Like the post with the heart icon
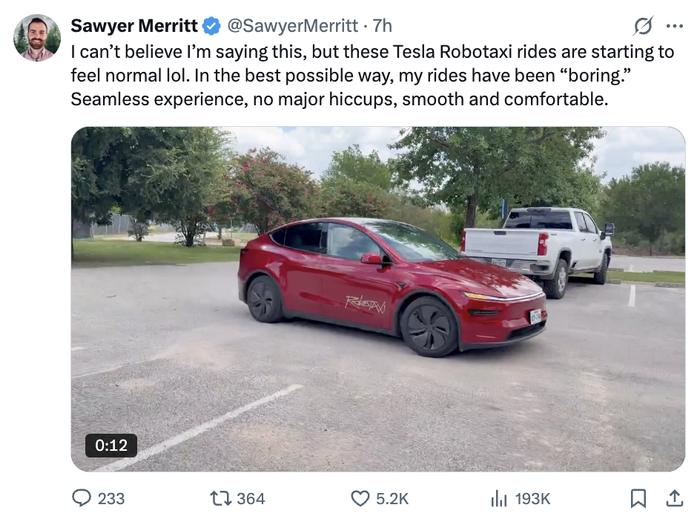This screenshot has width=700, height=519. [360, 498]
